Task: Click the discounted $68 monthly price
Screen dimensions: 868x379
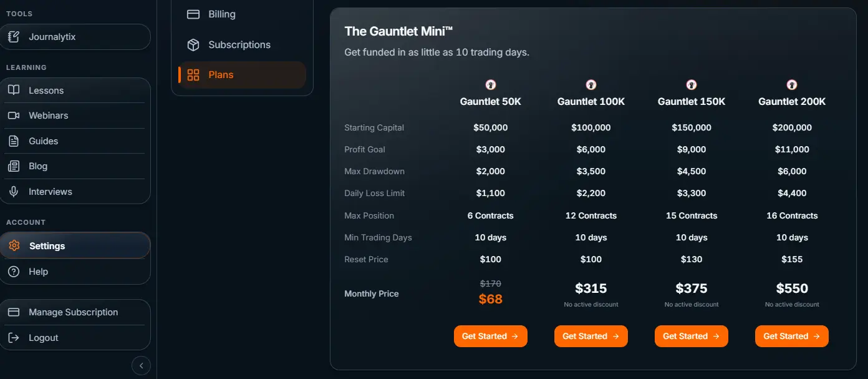Action: pyautogui.click(x=490, y=299)
